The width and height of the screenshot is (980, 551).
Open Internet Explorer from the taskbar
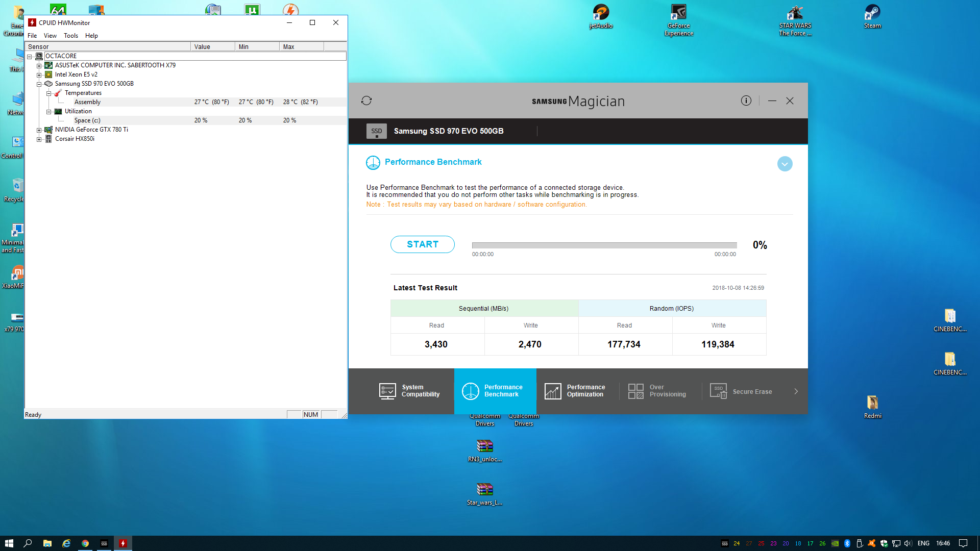click(x=66, y=543)
